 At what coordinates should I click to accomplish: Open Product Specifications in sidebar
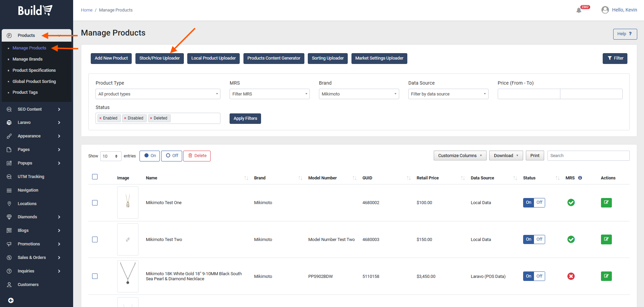[34, 70]
